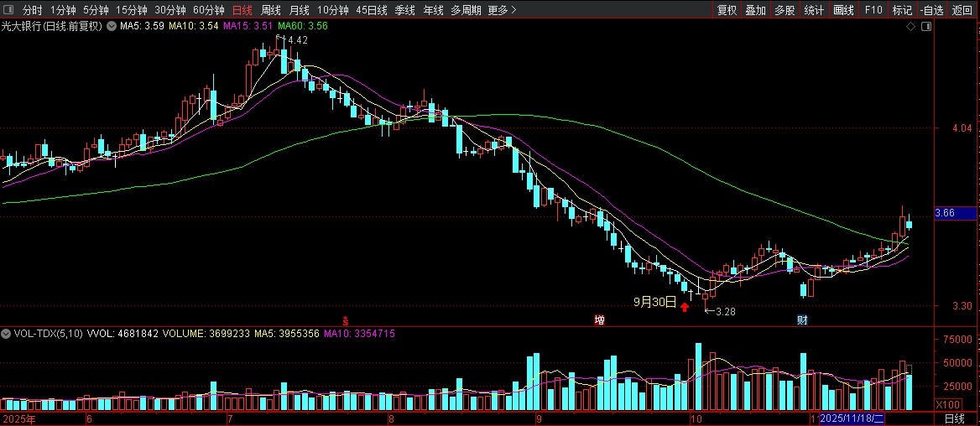Select the 日线 daily chart tab
980x426 pixels.
click(x=242, y=10)
